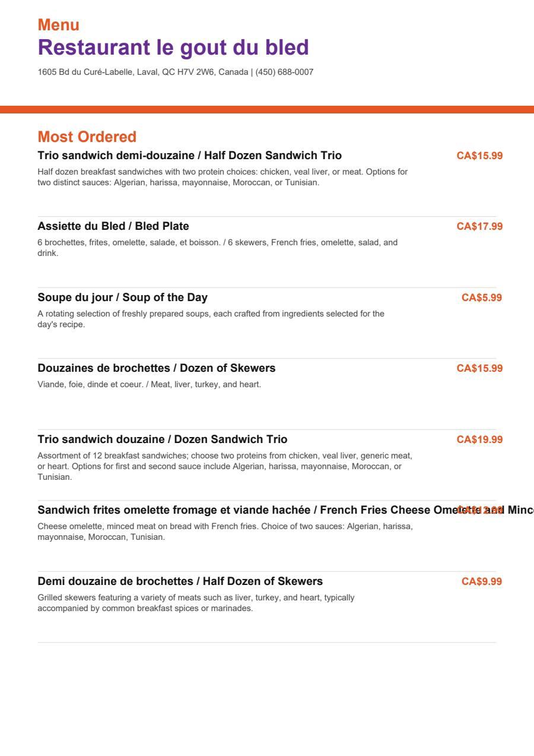The image size is (534, 756).
Task: Click the Restaurant le gout du bled title
Action: 173,48
